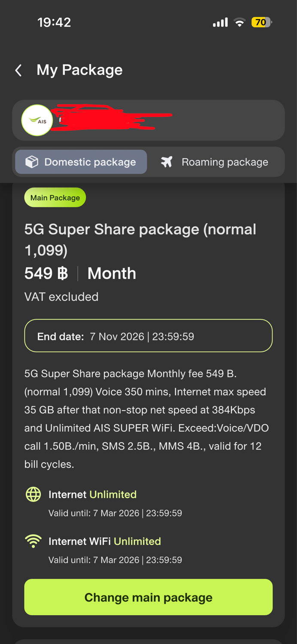Tap the 5G Super Share package title
297x644 pixels.
[x=140, y=239]
